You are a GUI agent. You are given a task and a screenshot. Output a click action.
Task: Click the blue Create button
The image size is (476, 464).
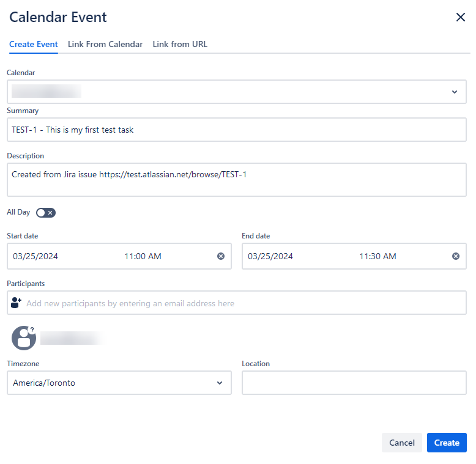pos(447,443)
